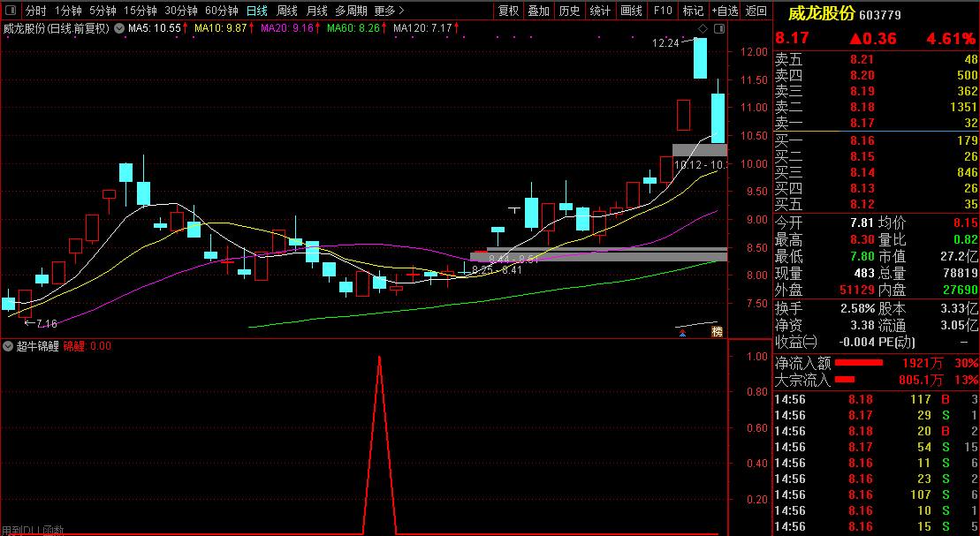The height and width of the screenshot is (536, 980).
Task: Click the red 净流入额 net inflow bar
Action: pos(859,363)
